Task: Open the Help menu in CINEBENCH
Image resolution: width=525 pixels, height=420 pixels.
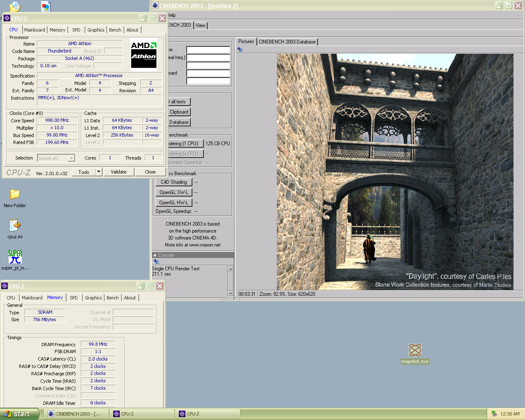Action: click(171, 15)
